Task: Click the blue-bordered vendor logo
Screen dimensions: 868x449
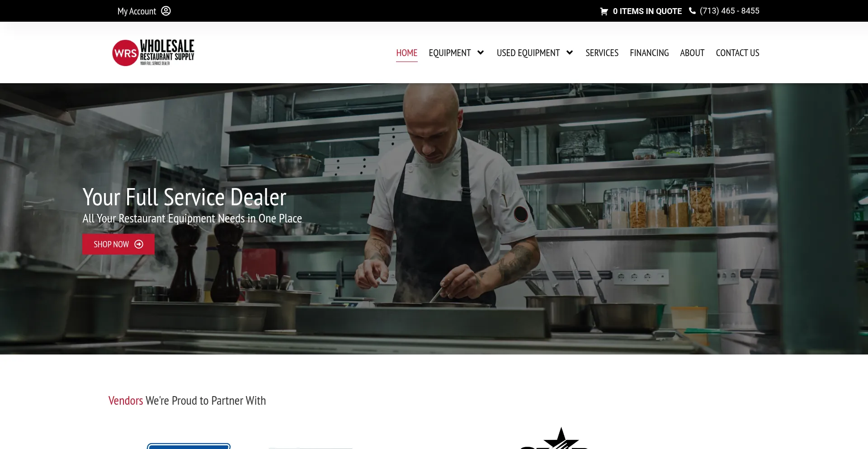Action: [x=189, y=445]
